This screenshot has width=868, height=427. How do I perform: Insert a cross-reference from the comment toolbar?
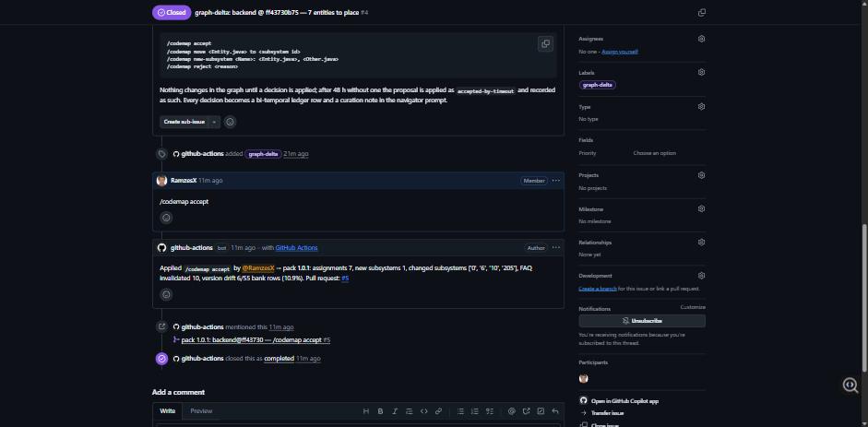[527, 411]
